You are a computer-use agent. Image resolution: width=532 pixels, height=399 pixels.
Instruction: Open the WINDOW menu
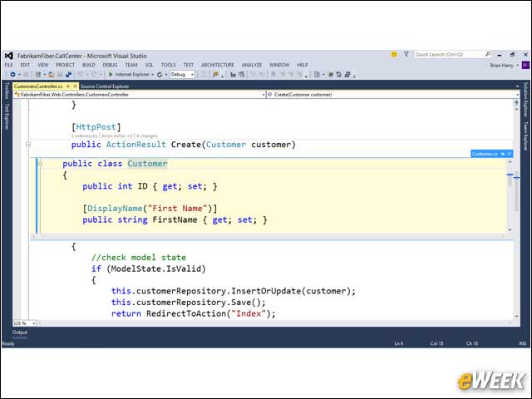[x=279, y=65]
